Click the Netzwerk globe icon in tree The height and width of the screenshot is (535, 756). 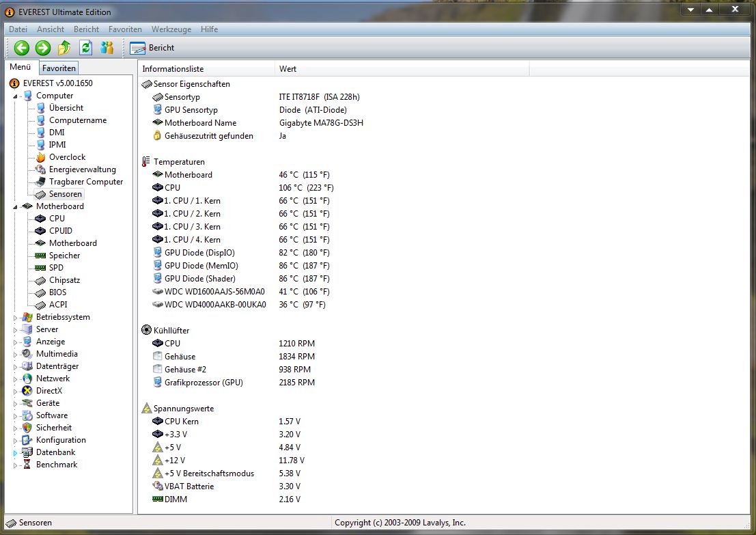pyautogui.click(x=27, y=379)
